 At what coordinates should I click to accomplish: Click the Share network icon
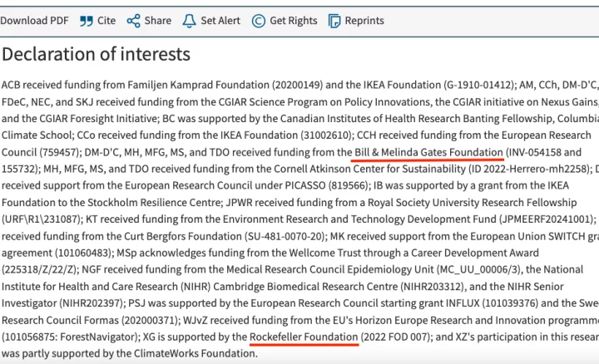(133, 21)
